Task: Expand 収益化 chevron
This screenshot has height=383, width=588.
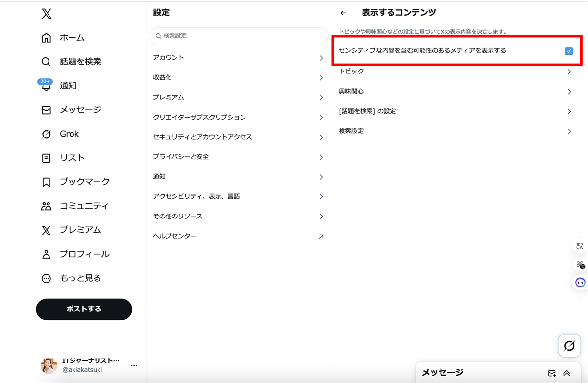Action: coord(321,78)
